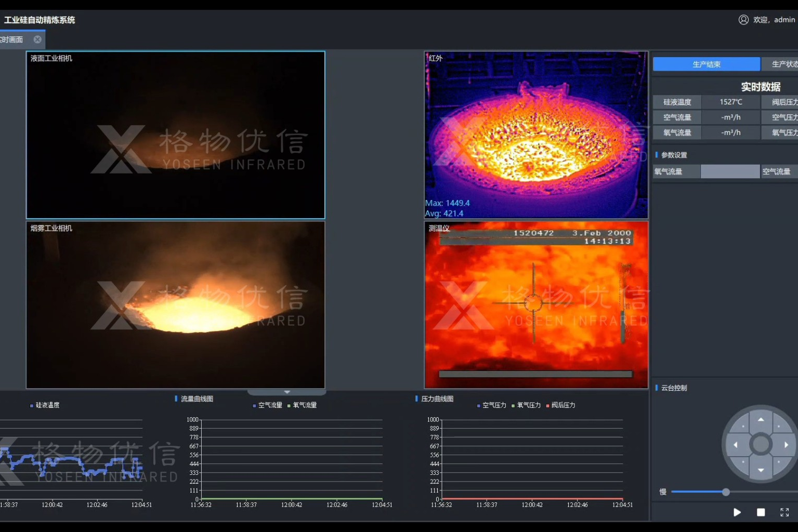
Task: Toggle 空气流量 legend series
Action: 267,405
